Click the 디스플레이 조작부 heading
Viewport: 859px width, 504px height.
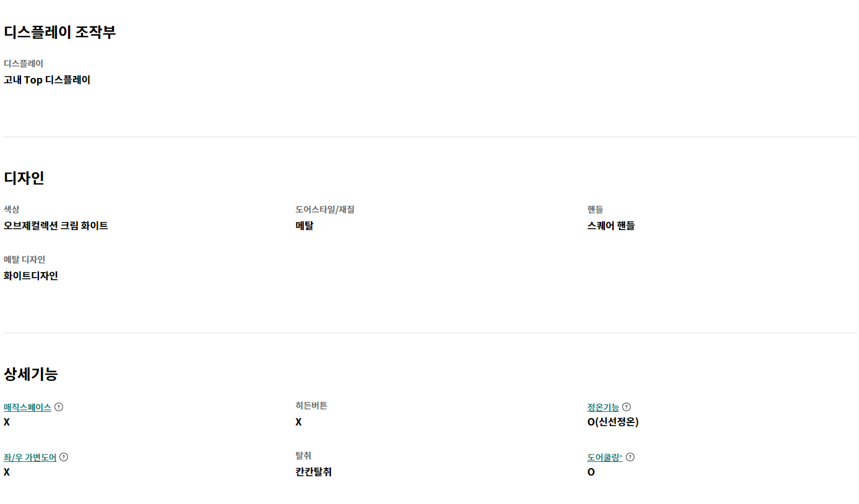(60, 32)
